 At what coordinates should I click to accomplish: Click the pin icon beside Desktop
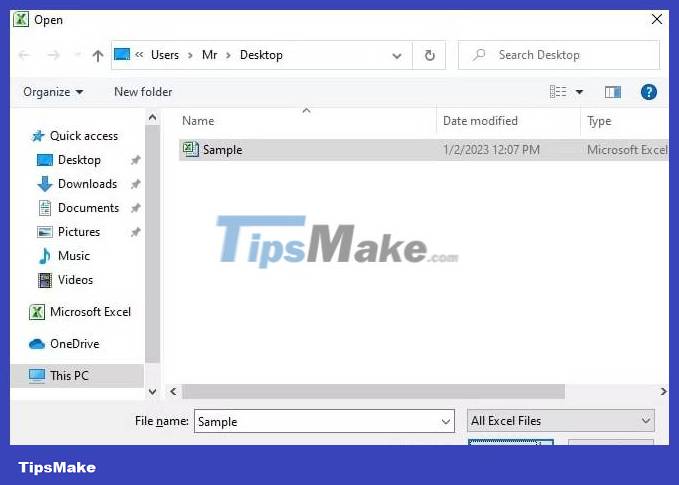[136, 160]
